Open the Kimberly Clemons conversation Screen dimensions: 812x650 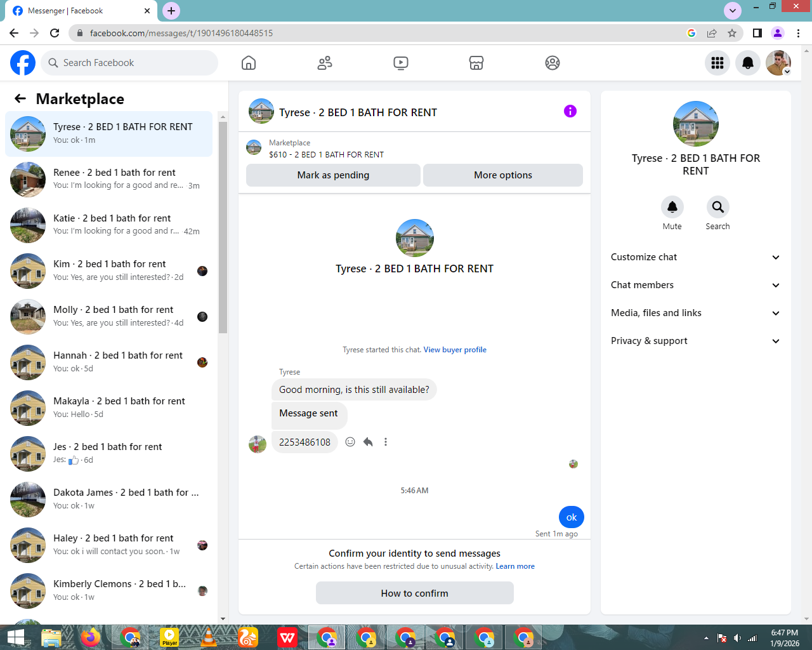[109, 590]
